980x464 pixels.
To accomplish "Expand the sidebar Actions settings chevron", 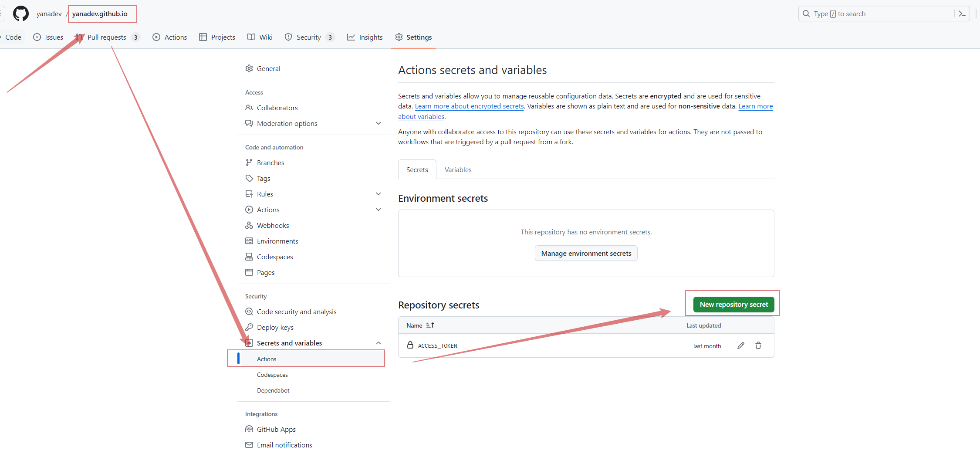I will 378,210.
